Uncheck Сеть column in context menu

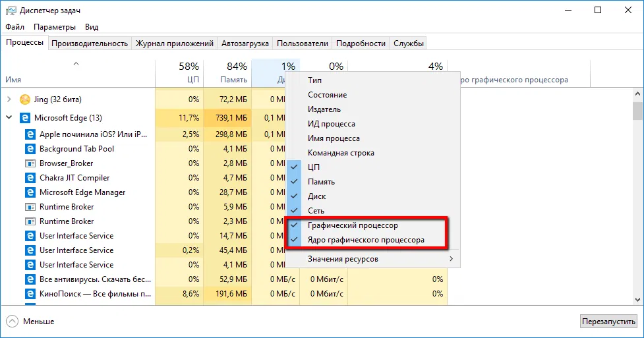(372, 211)
